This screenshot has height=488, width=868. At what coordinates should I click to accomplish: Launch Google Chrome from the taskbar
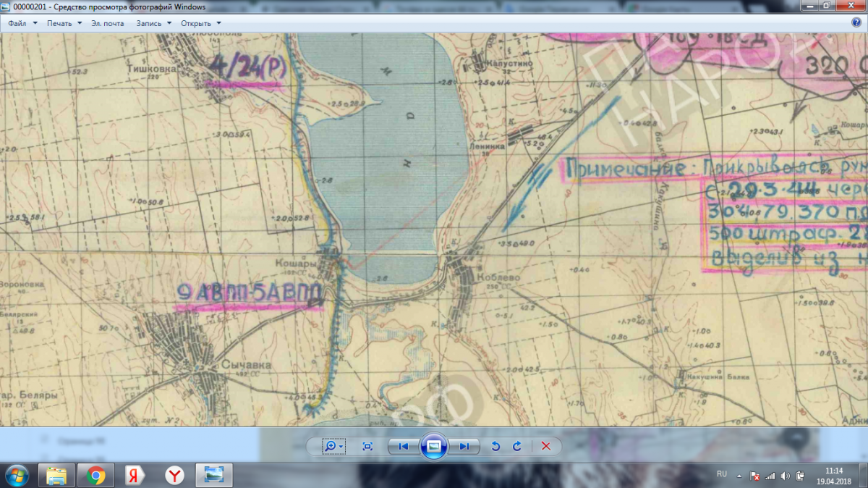click(95, 476)
